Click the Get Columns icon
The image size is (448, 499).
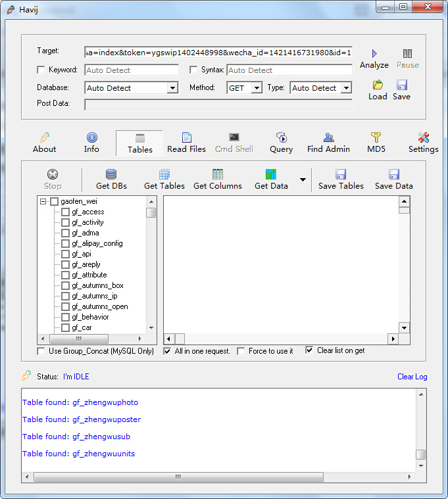tap(218, 174)
